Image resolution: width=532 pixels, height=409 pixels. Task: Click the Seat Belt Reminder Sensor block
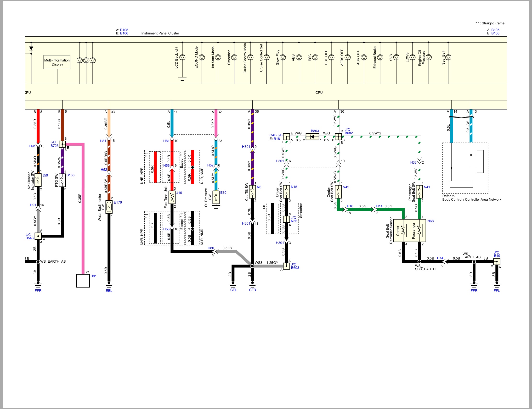[x=410, y=230]
